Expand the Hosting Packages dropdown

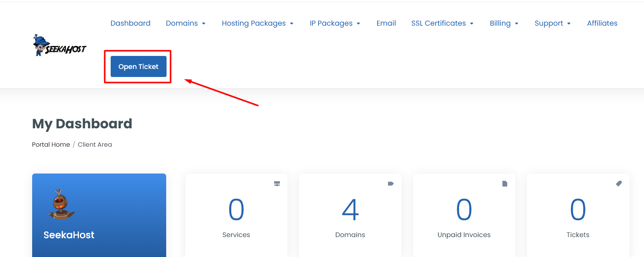pos(258,23)
